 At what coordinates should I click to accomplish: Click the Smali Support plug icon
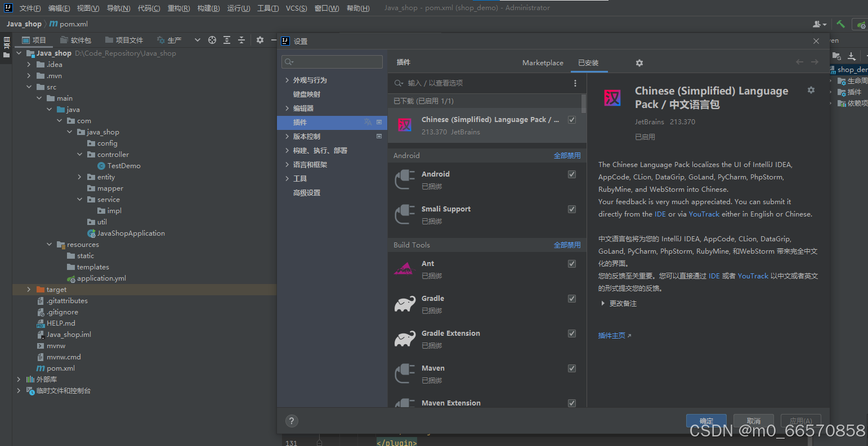click(x=405, y=214)
